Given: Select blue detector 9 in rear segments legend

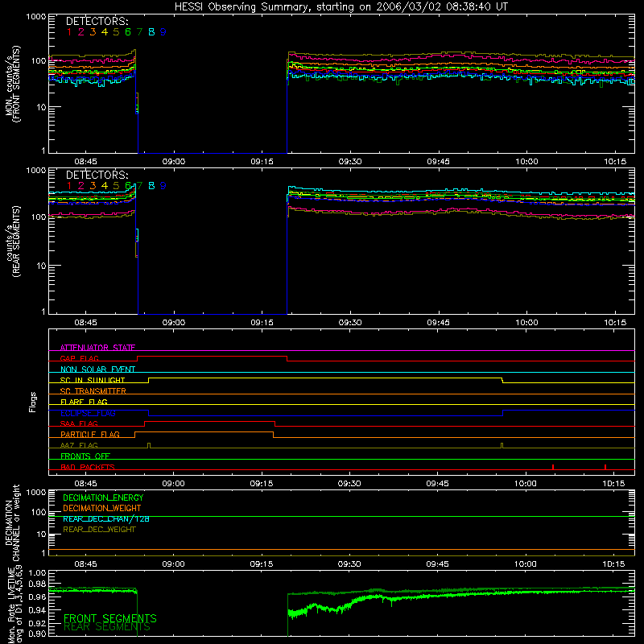Looking at the screenshot, I should click(x=163, y=186).
